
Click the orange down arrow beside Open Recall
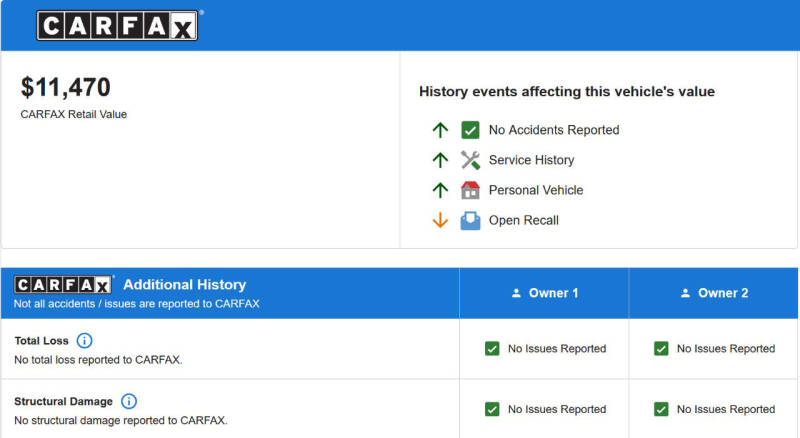(x=440, y=221)
